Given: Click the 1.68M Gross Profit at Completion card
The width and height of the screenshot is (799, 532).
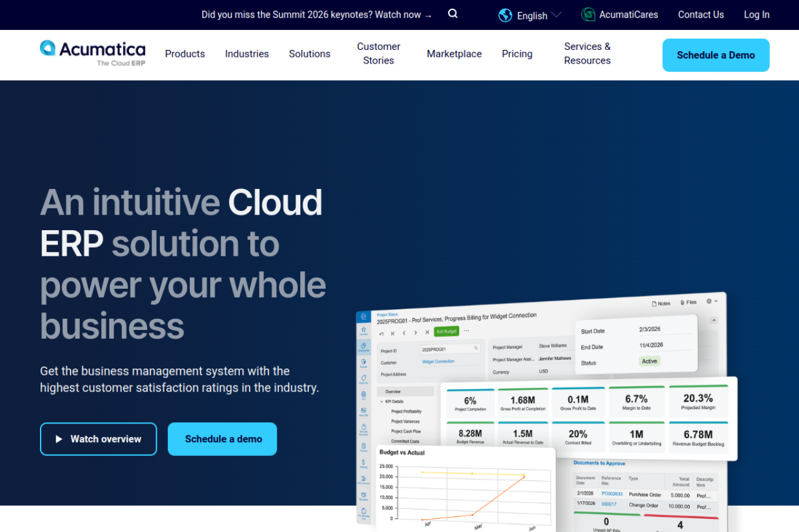Looking at the screenshot, I should (x=522, y=402).
